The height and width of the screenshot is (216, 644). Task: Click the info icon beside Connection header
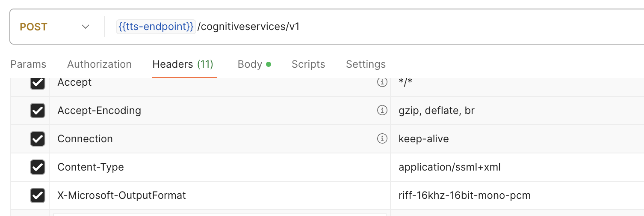tap(382, 139)
